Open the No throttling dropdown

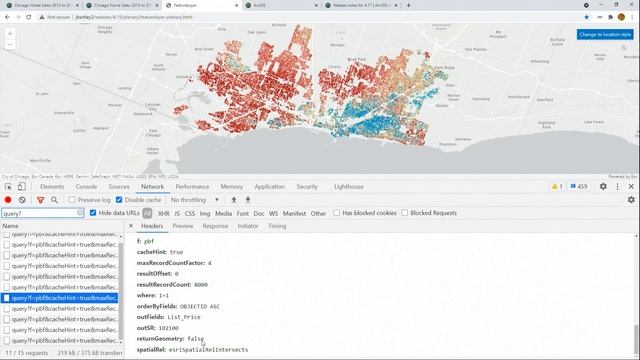[195, 200]
